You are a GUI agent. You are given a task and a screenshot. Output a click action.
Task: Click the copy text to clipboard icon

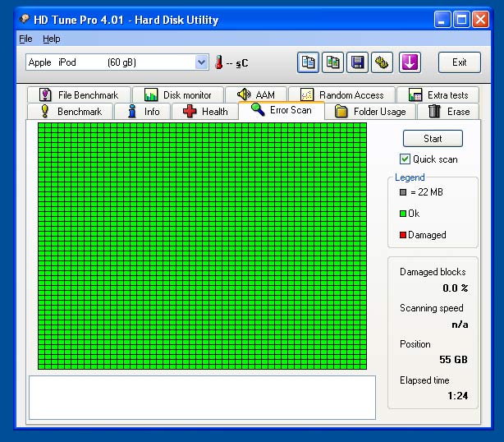pyautogui.click(x=309, y=62)
